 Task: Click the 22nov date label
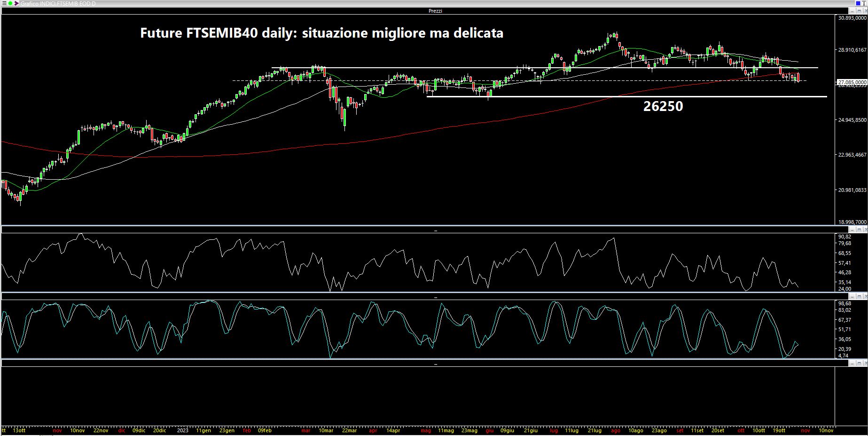coord(101,430)
